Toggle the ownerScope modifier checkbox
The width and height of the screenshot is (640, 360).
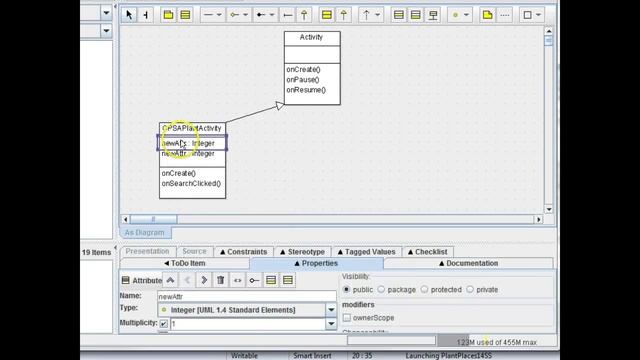[x=347, y=318]
